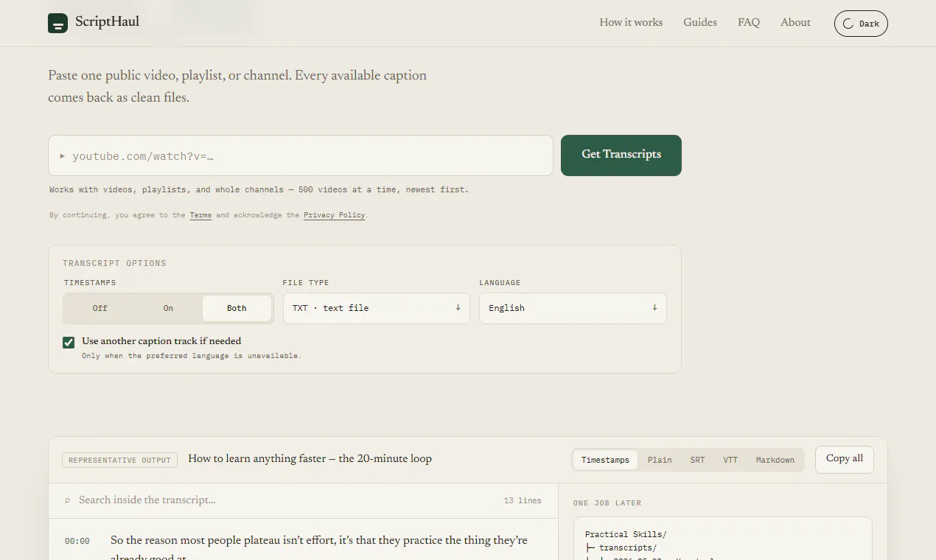Focus the 'Search inside the transcript' field

tap(287, 500)
